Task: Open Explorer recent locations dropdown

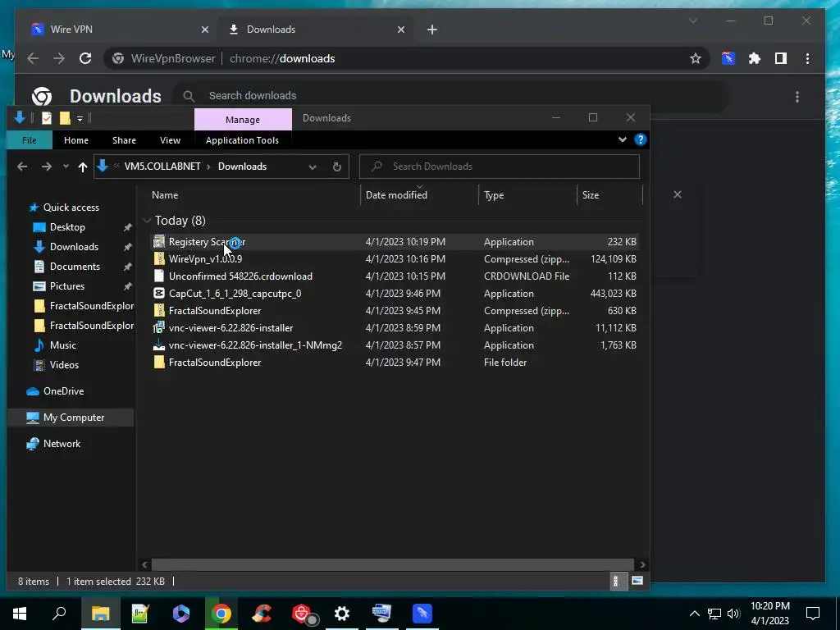Action: (x=66, y=167)
